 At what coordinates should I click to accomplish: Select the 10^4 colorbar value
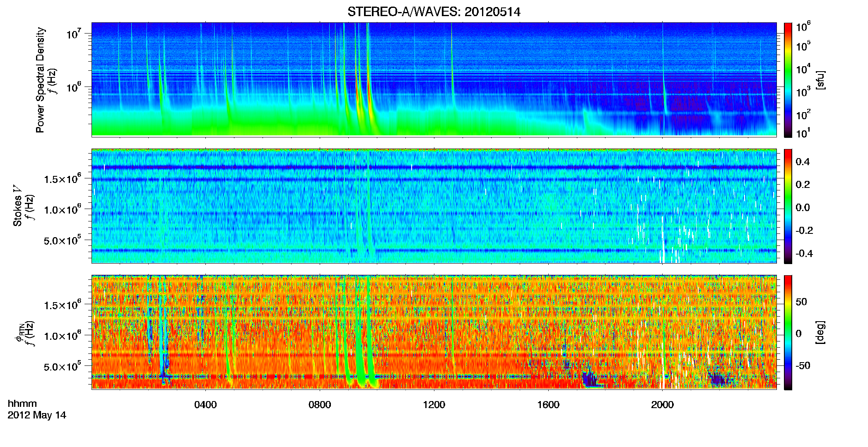click(x=803, y=69)
